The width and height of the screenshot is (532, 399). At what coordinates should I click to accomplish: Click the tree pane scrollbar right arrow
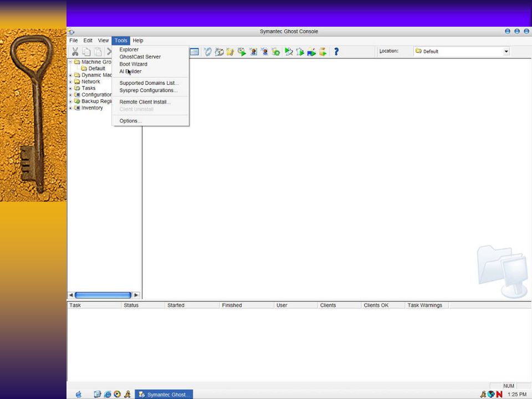coord(136,295)
